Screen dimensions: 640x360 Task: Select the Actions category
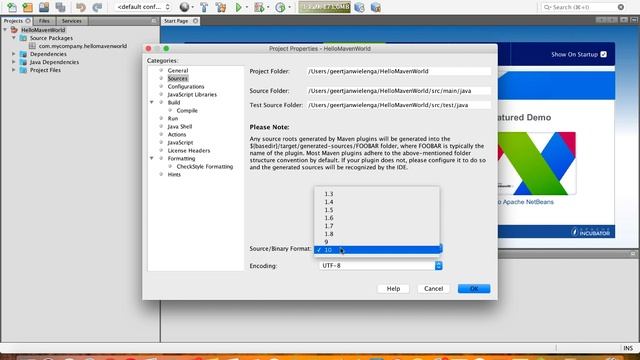click(177, 135)
